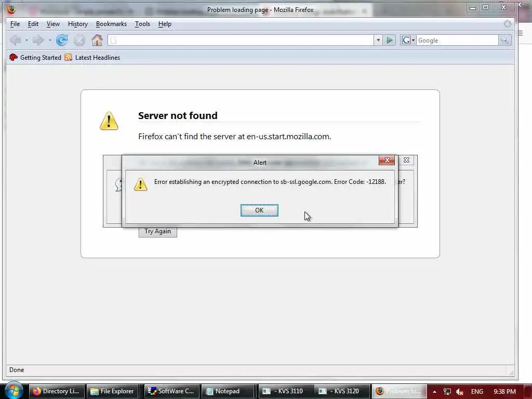Open the View menu
The image size is (532, 399).
[x=53, y=24]
